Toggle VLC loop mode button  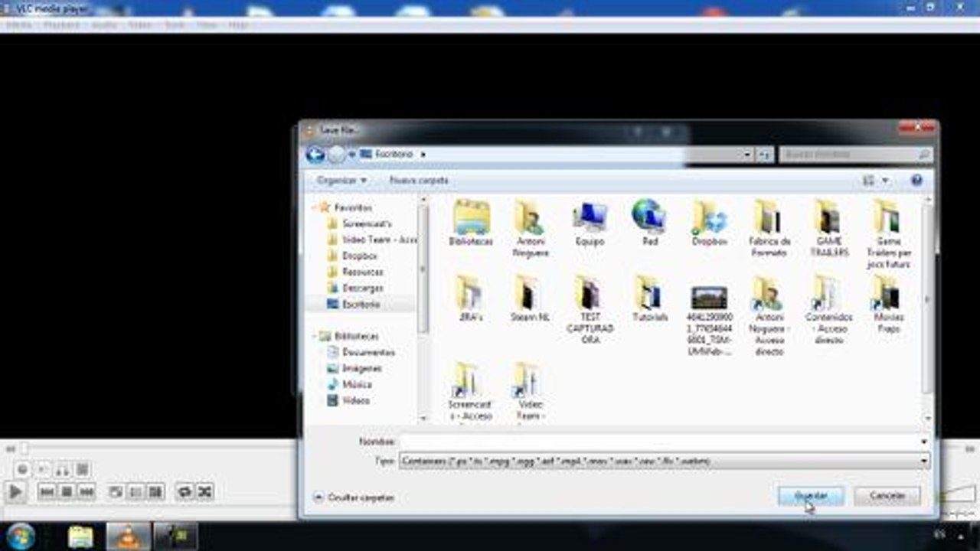pos(185,492)
